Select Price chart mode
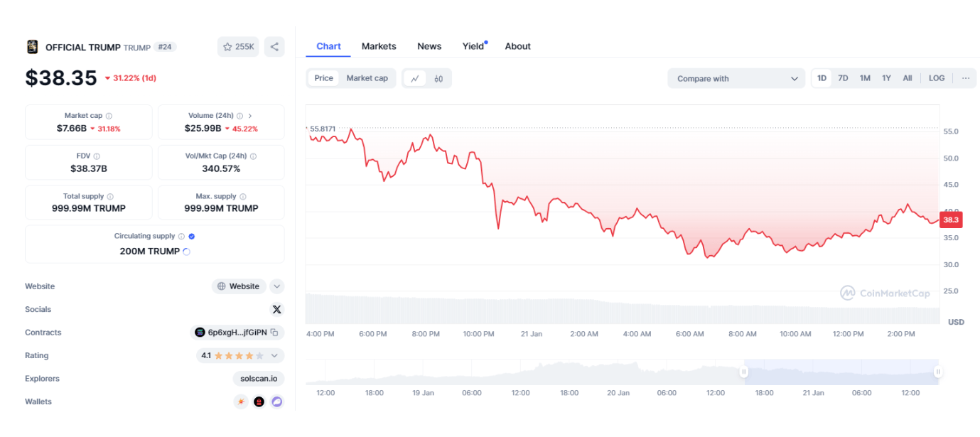The height and width of the screenshot is (437, 980). 324,78
